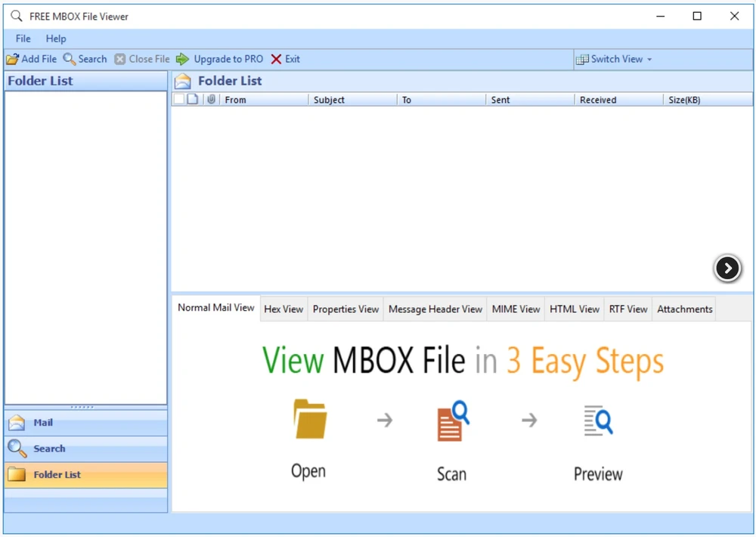Image resolution: width=756 pixels, height=537 pixels.
Task: Click the Scan document graphic
Action: pyautogui.click(x=453, y=421)
